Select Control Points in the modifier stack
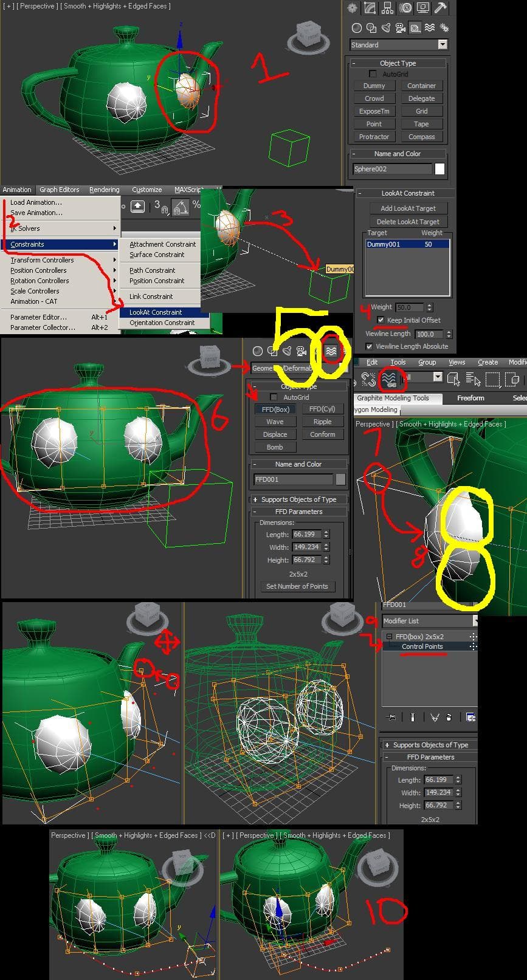This screenshot has width=527, height=980. (422, 646)
